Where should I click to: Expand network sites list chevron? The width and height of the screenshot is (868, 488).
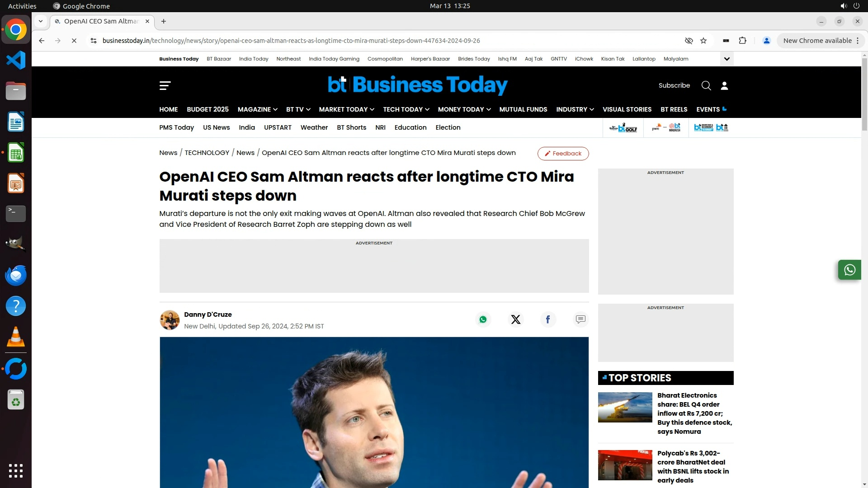pyautogui.click(x=726, y=59)
